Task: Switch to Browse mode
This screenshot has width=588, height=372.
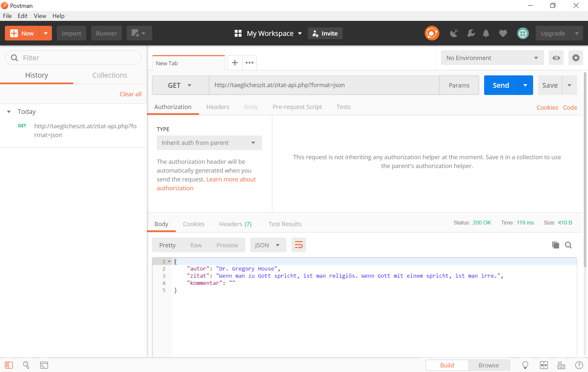Action: click(488, 365)
